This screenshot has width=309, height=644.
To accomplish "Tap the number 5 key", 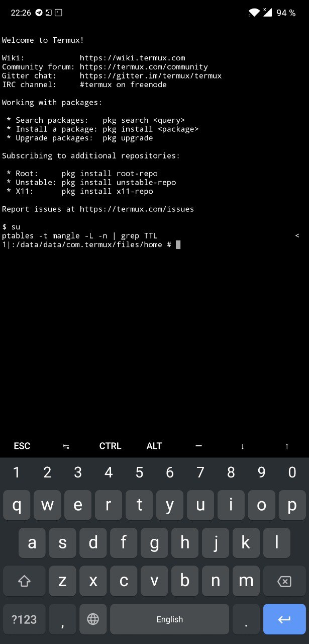I will [139, 472].
